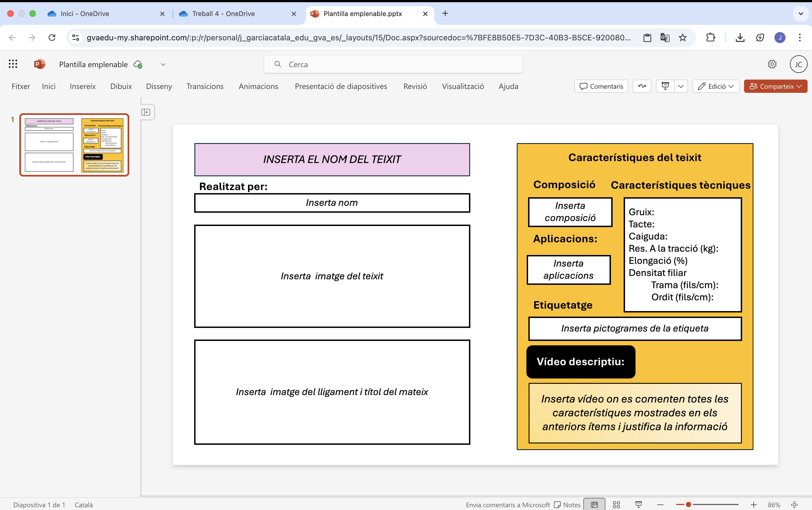812x510 pixels.
Task: Switch to slide sorter view
Action: [616, 504]
